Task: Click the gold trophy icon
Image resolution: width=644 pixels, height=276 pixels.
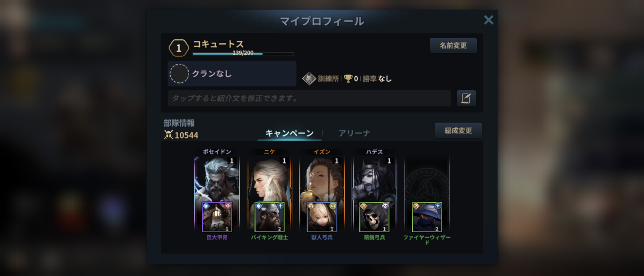Action: [348, 78]
